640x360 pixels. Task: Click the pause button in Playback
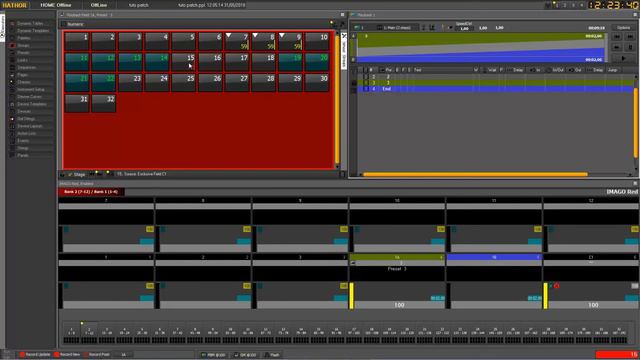[630, 47]
